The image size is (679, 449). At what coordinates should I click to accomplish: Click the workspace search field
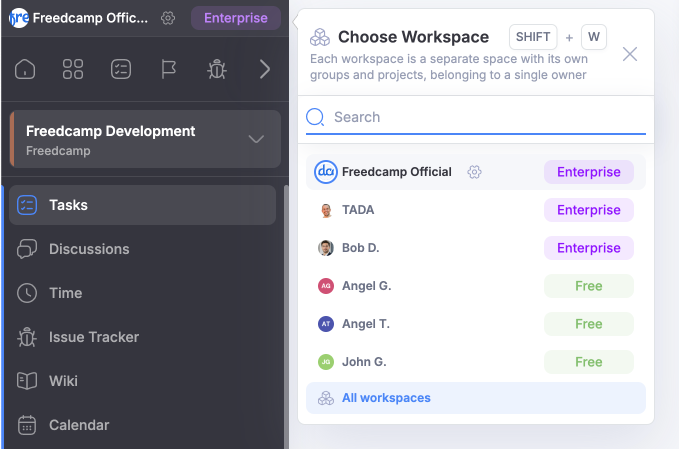tap(475, 117)
